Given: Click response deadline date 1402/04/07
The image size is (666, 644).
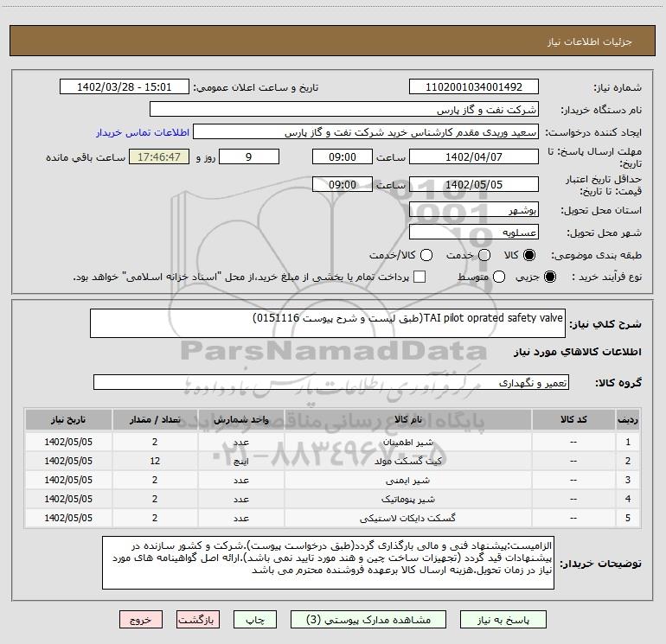Looking at the screenshot, I should [474, 156].
